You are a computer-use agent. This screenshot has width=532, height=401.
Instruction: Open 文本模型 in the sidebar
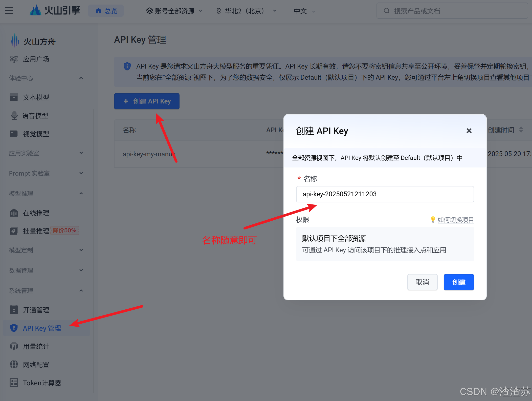[36, 97]
